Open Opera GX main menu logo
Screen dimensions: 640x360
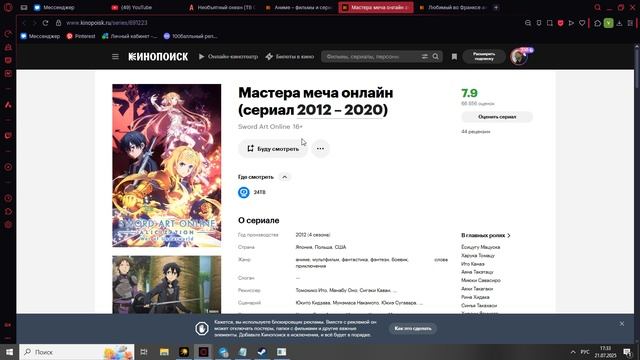(8, 7)
